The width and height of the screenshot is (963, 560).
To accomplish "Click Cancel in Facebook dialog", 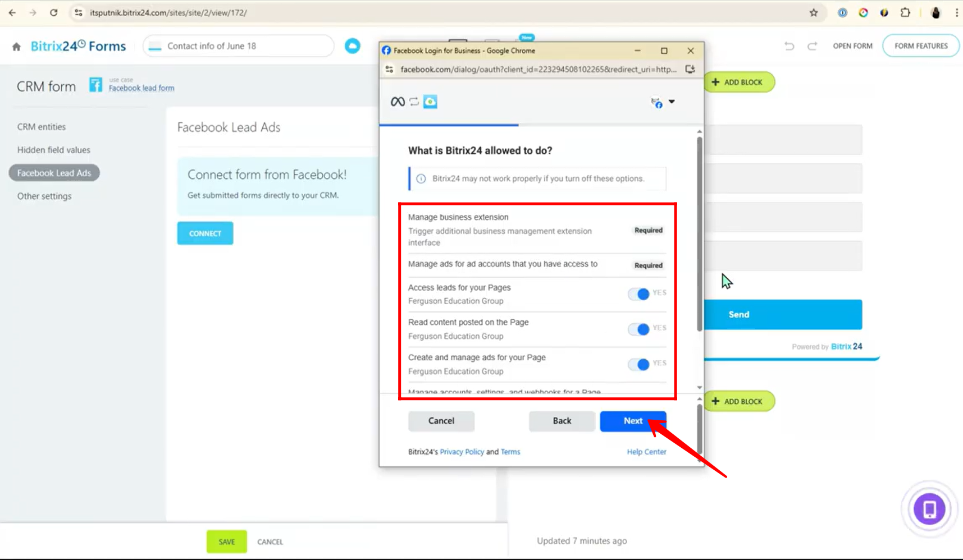I will pos(441,421).
